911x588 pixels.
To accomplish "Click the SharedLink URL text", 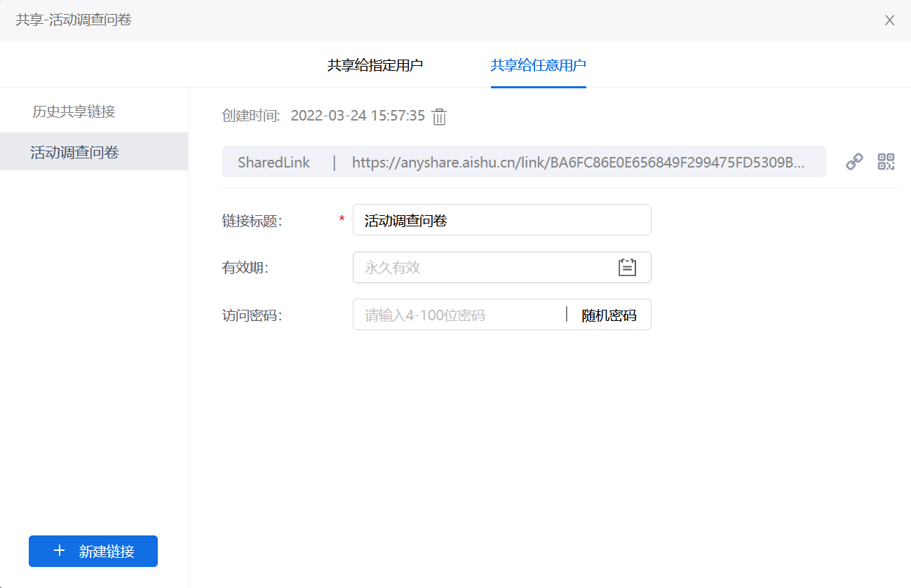I will tap(578, 162).
